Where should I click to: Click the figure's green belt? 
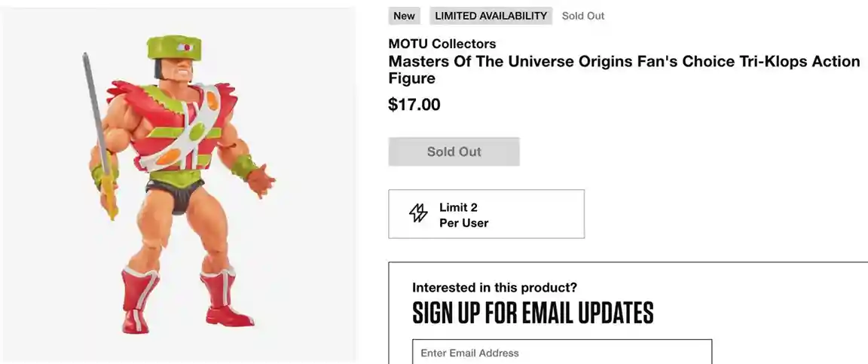pos(176,180)
